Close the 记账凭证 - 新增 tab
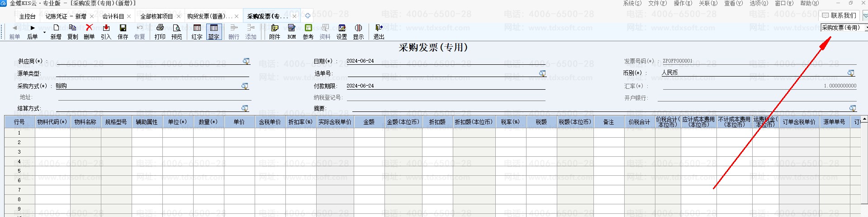Viewport: 868px width, 217px height. point(92,16)
